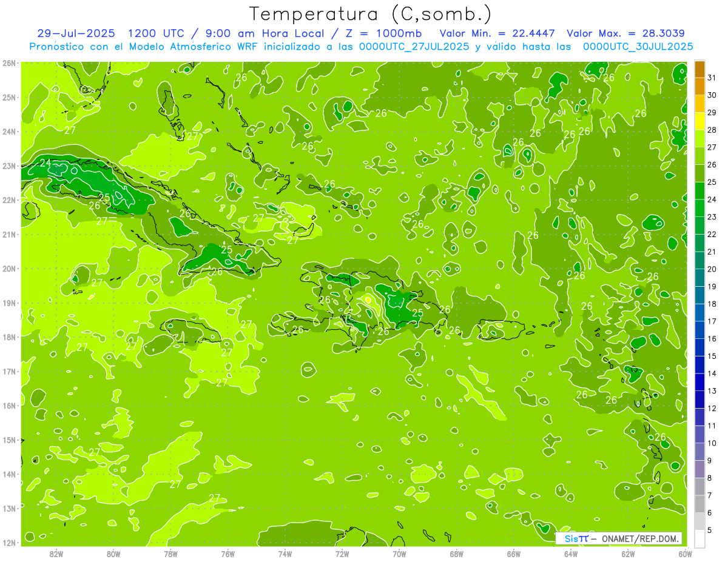Click the legend value 12
Viewport: 728px width, 562px height.
point(712,408)
